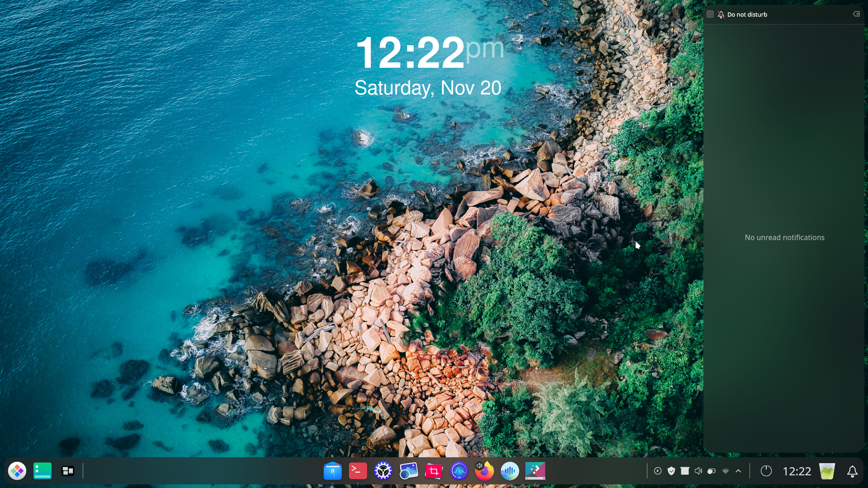
Task: Open the volume speaker tray icon
Action: (x=698, y=471)
